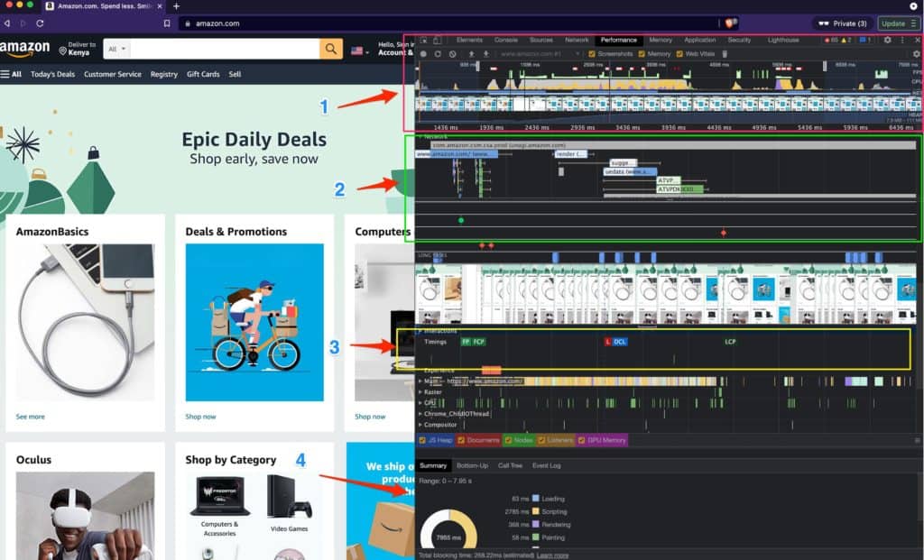924x560 pixels.
Task: Click the DCL timing marker
Action: 619,342
